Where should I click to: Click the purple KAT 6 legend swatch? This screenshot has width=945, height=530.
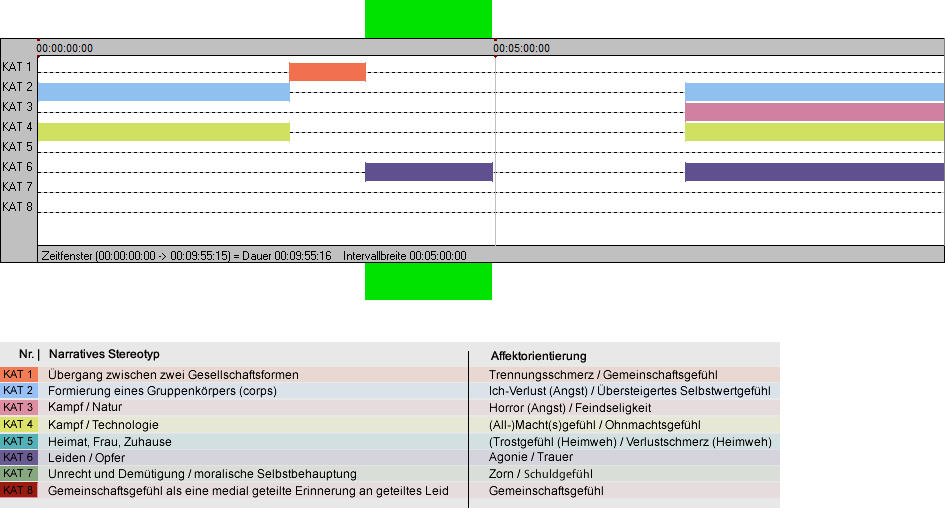19,457
